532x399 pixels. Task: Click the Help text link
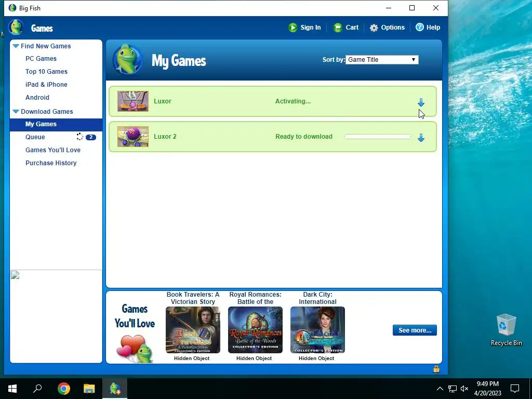(x=433, y=28)
